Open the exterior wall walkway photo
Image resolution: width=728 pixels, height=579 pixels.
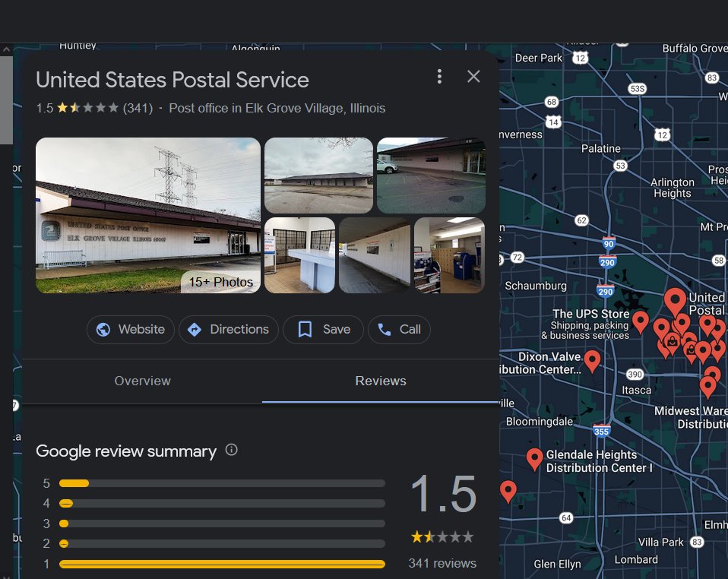(x=375, y=255)
